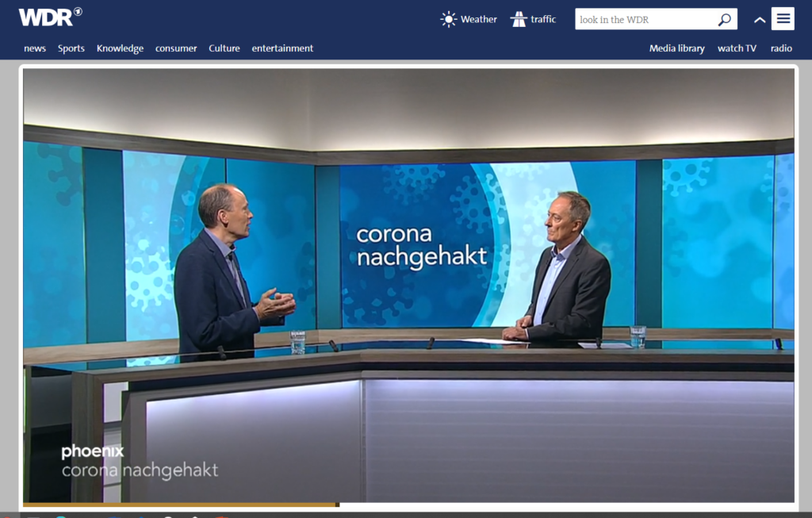812x518 pixels.
Task: Open the Knowledge section
Action: (x=121, y=48)
